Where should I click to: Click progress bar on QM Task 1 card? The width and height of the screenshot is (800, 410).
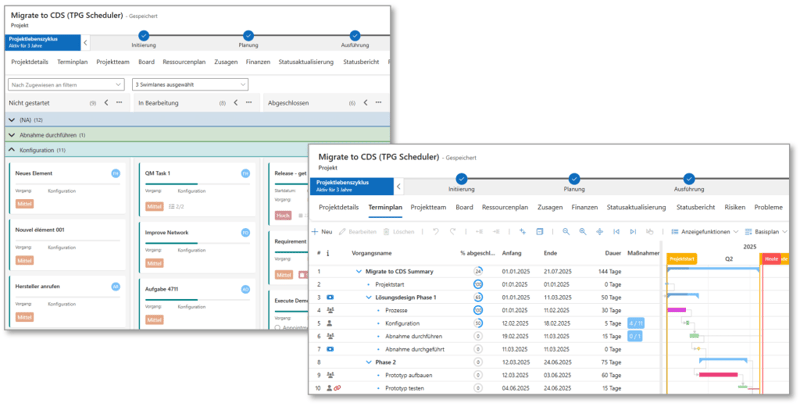[197, 184]
